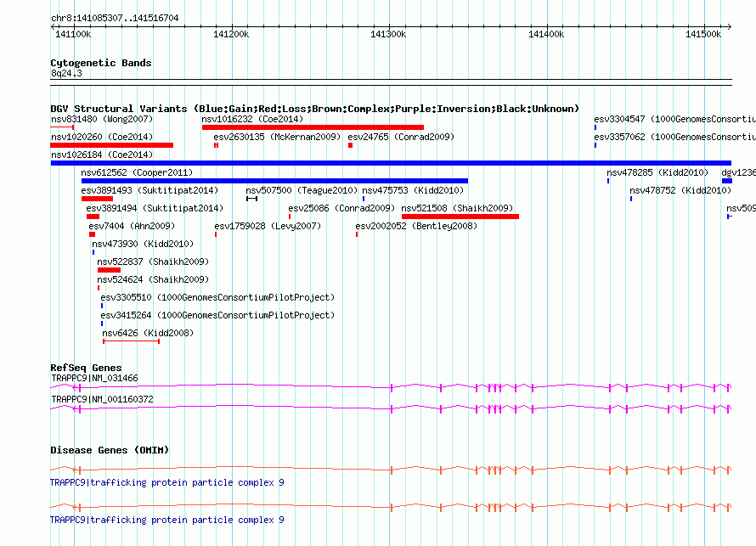Click the nsv478752 (Kidd2010) variant label
The width and height of the screenshot is (756, 546).
[x=680, y=190]
